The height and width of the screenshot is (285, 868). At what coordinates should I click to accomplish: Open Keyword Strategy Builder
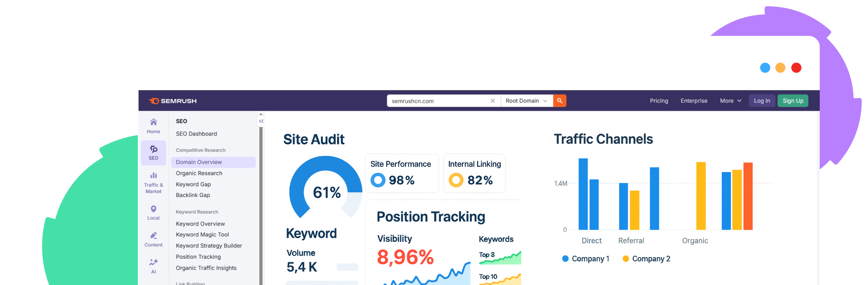tap(209, 246)
